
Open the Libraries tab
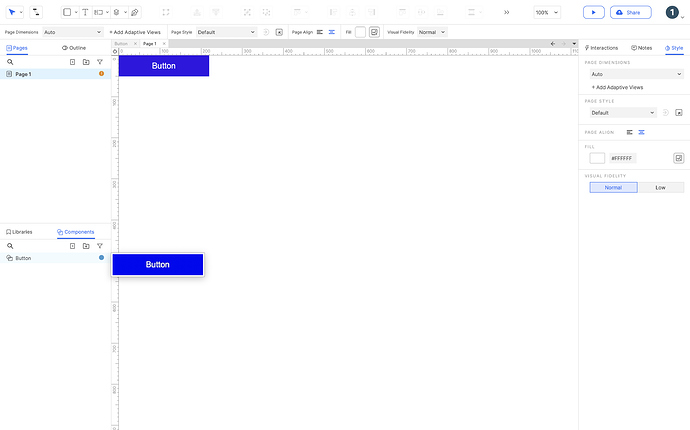19,232
